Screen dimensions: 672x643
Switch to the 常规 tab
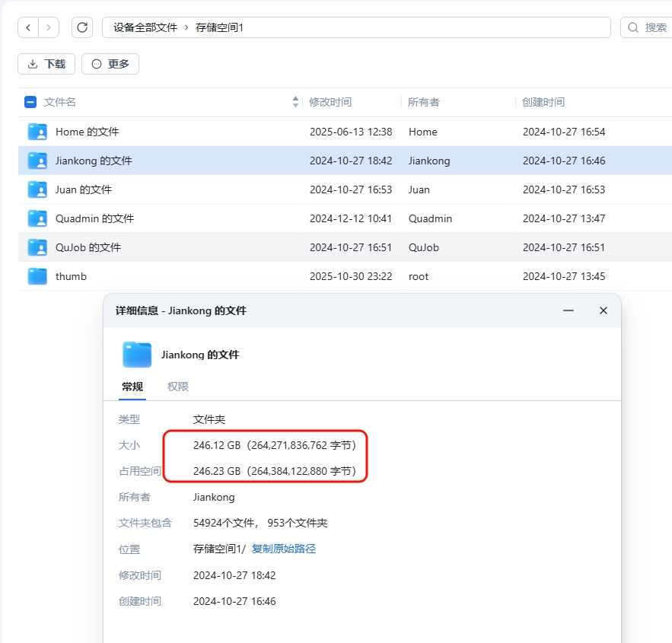coord(132,387)
